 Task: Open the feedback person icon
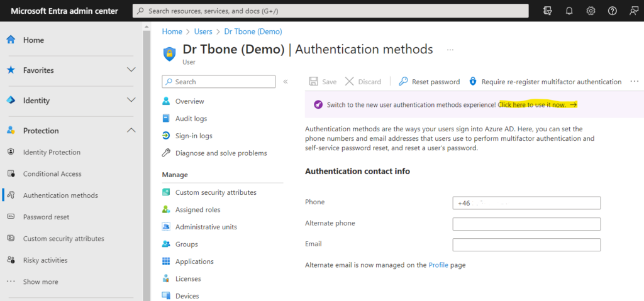(634, 11)
